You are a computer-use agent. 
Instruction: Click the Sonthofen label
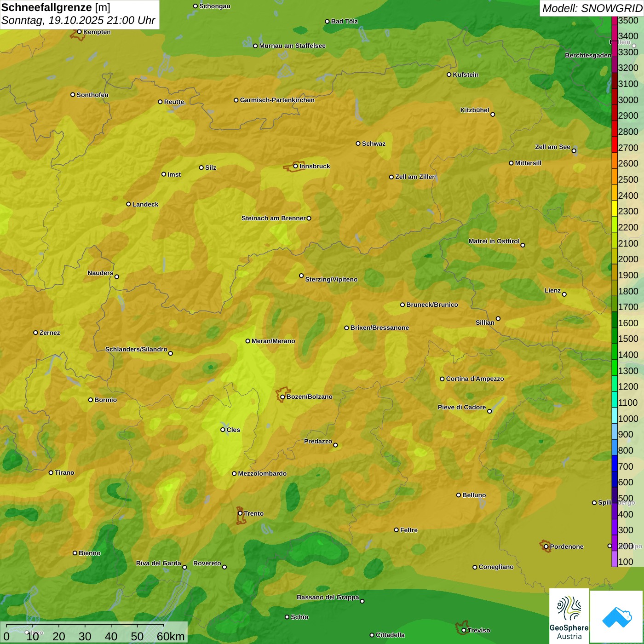92,95
